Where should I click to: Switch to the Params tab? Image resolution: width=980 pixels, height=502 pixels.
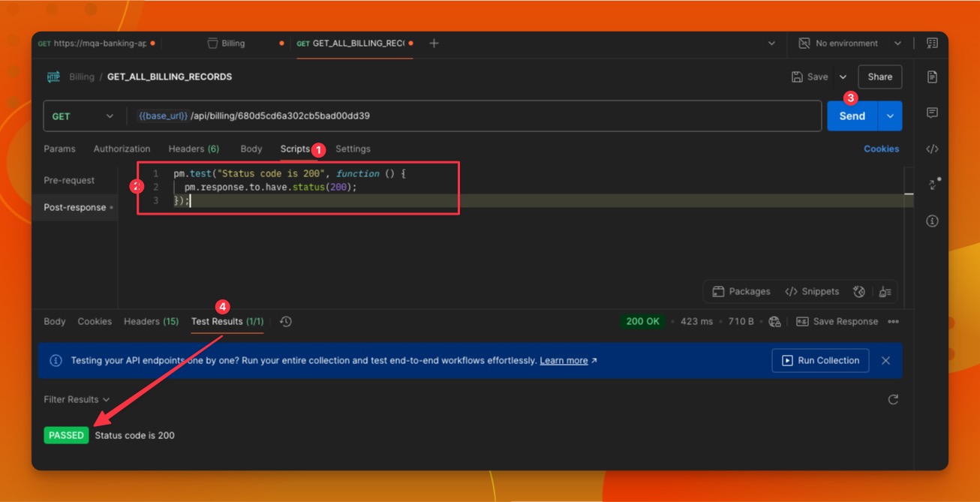(59, 149)
